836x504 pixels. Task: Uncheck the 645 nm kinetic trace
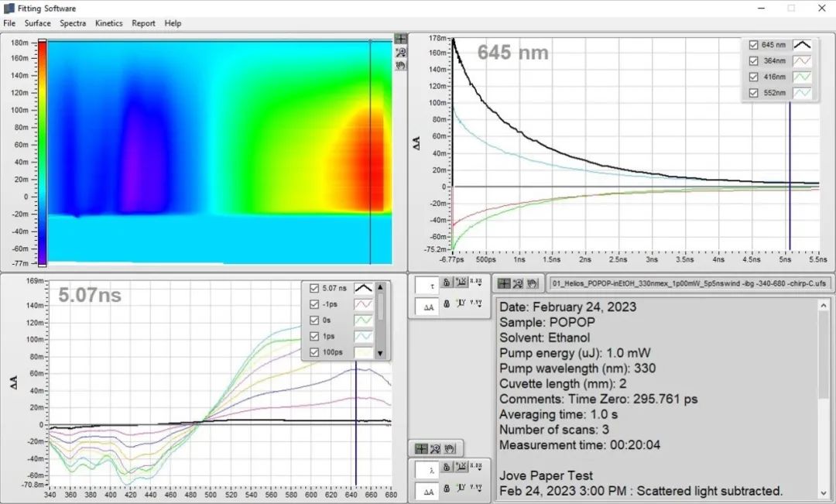click(753, 45)
